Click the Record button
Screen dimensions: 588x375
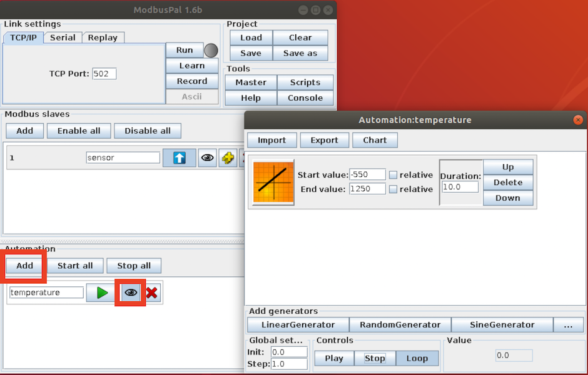[192, 81]
